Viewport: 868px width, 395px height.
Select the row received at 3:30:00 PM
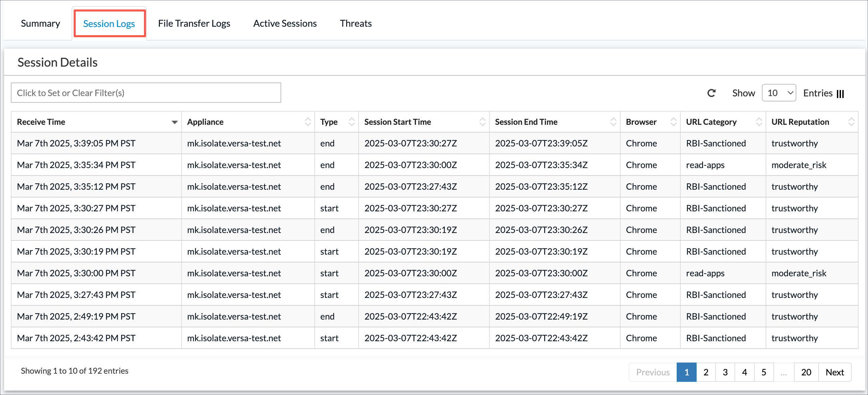coord(434,273)
